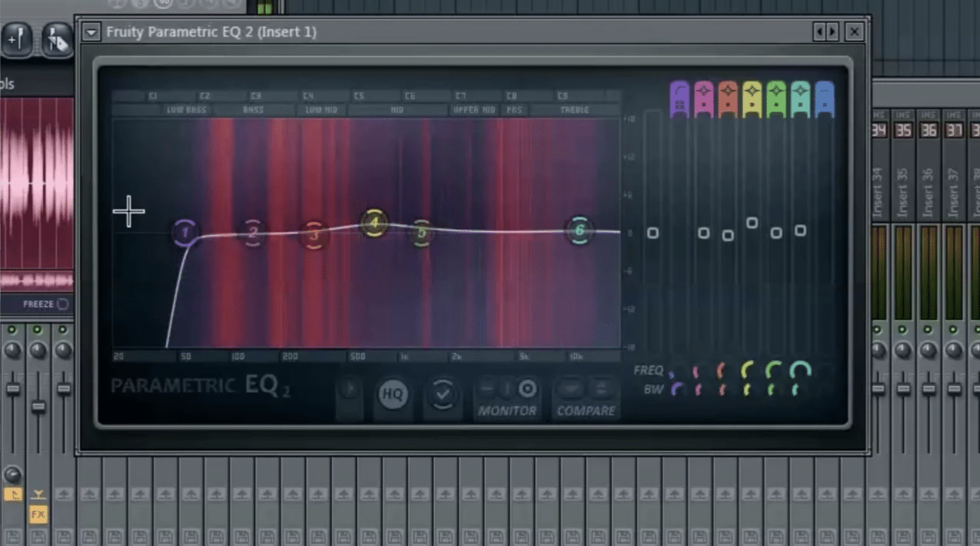
Task: Toggle the view band tokens checkmark button
Action: (x=442, y=395)
